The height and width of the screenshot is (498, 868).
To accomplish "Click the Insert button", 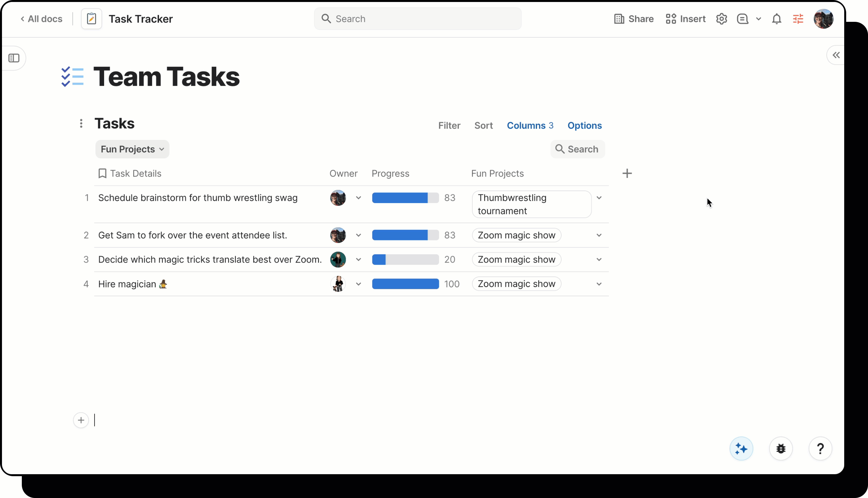I will pos(685,19).
